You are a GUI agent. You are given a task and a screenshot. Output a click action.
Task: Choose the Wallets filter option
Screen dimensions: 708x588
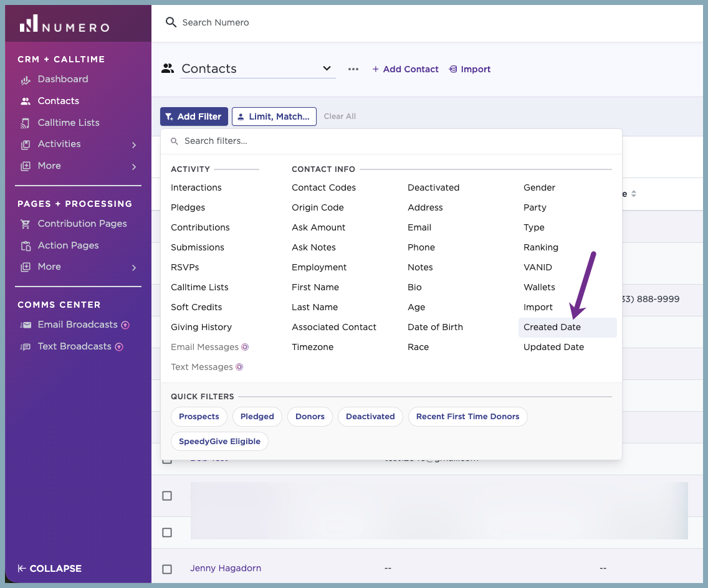pos(539,287)
